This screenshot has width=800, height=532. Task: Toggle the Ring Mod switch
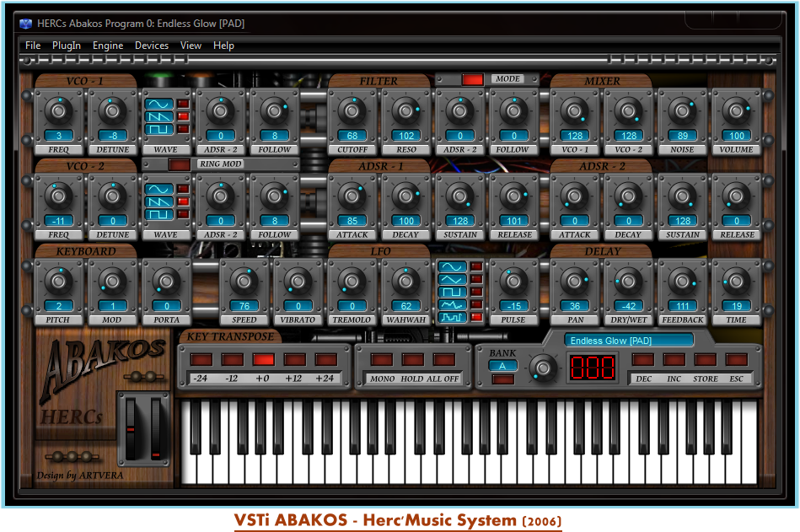[x=179, y=164]
